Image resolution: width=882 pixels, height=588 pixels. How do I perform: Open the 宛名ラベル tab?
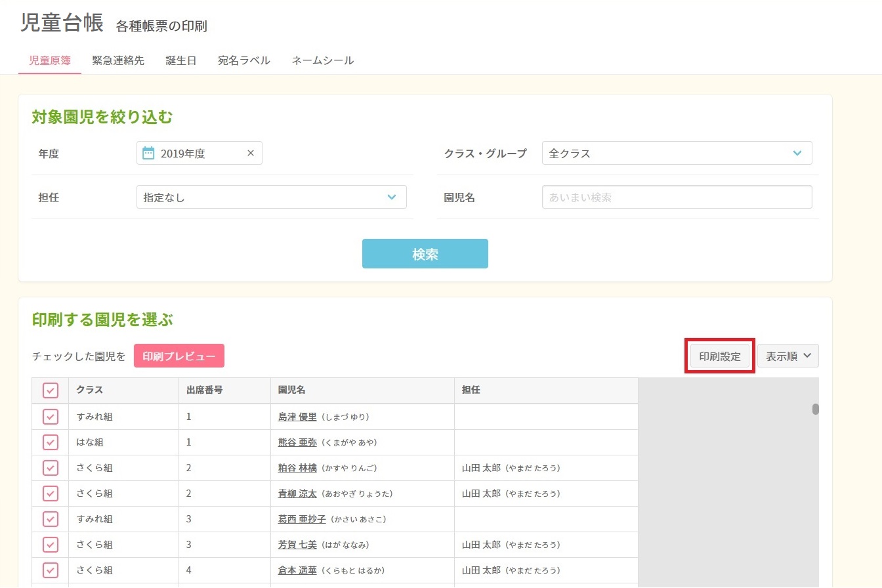tap(244, 60)
